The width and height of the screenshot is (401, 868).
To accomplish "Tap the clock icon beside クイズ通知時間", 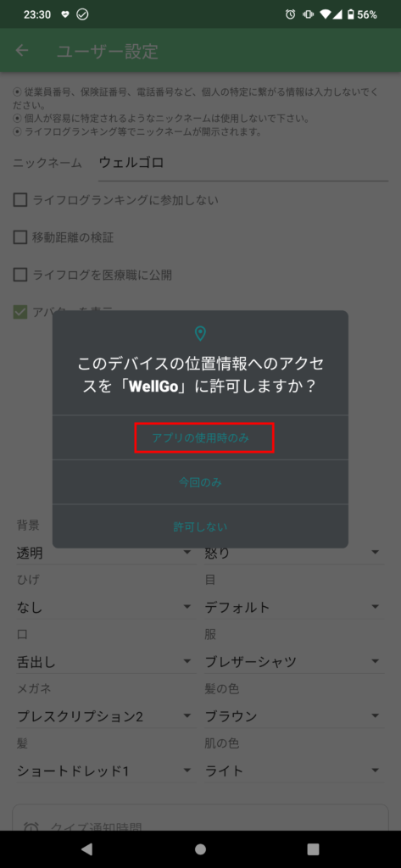I will pyautogui.click(x=31, y=828).
